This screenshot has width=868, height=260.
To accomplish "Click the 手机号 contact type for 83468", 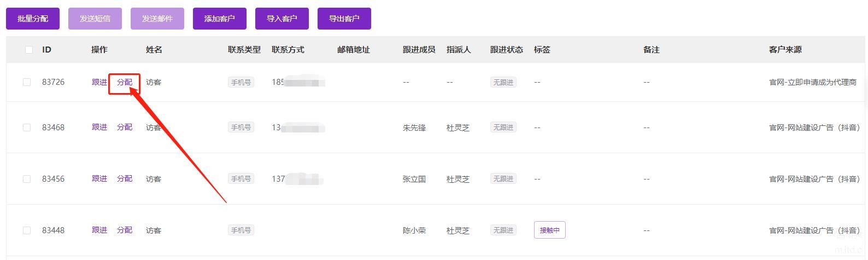I will coord(241,128).
